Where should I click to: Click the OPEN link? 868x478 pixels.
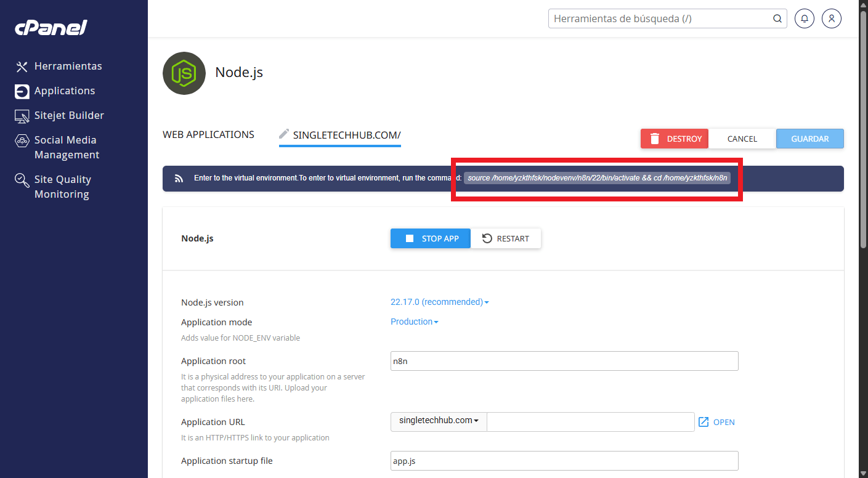(x=724, y=422)
